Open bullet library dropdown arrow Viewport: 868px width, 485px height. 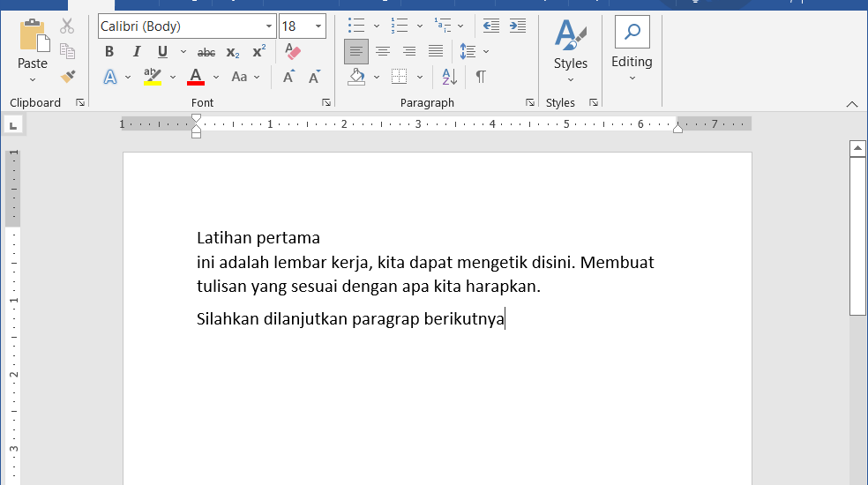click(377, 26)
